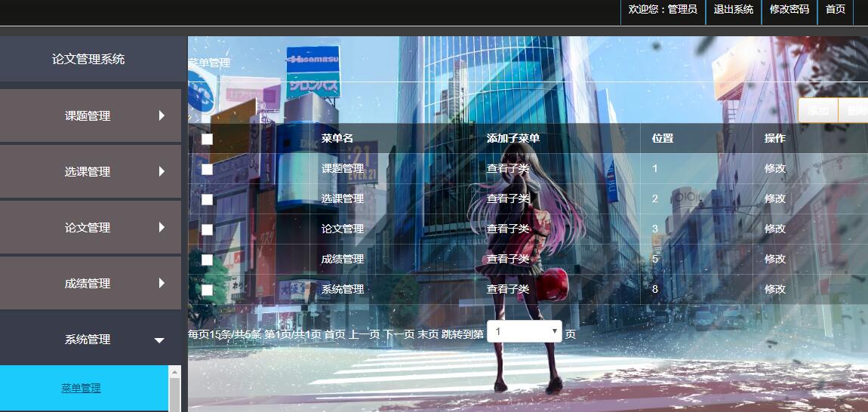
Task: Click the 添加 button above the table
Action: [818, 111]
